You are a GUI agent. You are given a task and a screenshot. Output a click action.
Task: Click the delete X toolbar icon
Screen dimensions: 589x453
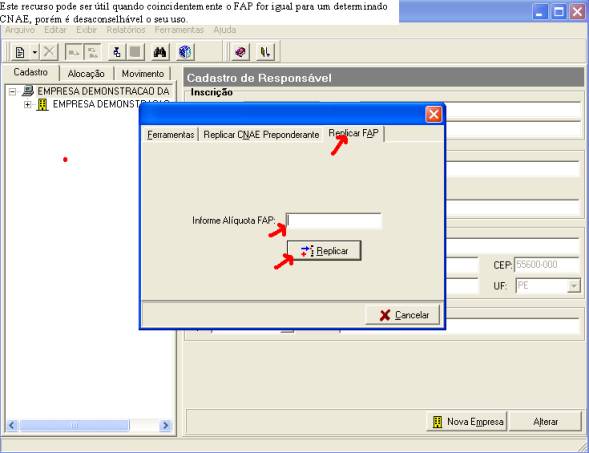point(49,52)
